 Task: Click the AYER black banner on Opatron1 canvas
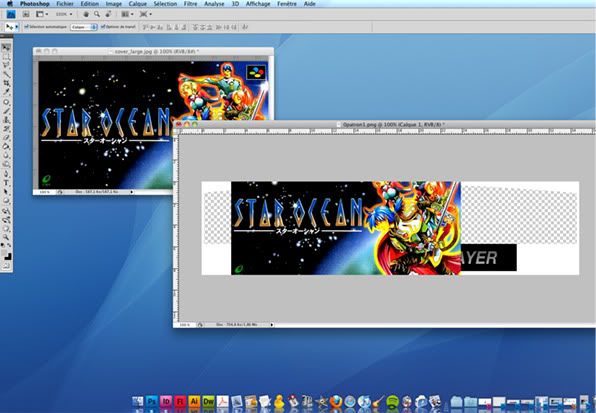pos(488,258)
